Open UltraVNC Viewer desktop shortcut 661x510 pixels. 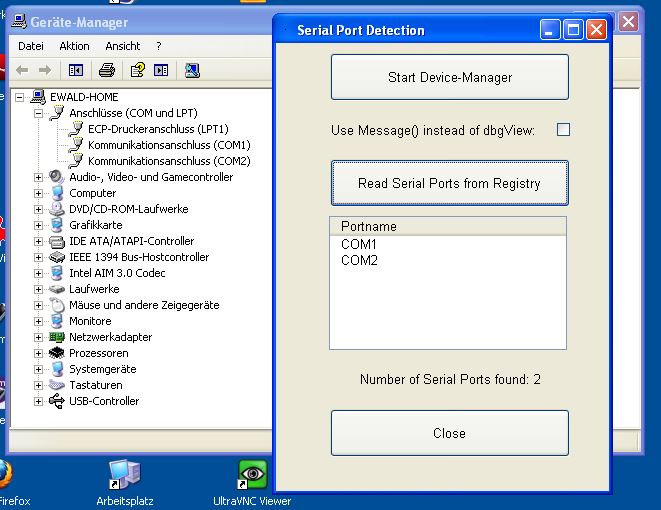coord(252,477)
